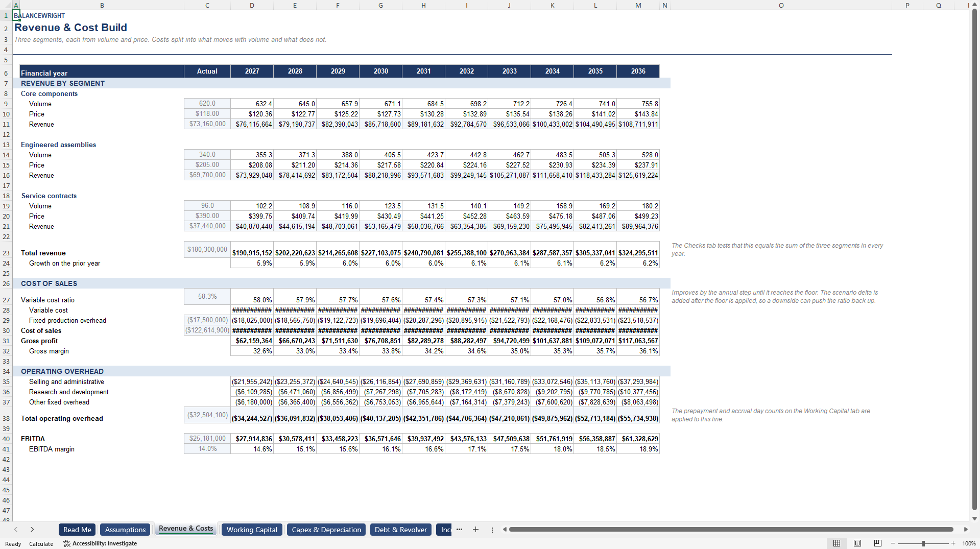Select 2027 gross profit $62,159,364
The width and height of the screenshot is (980, 549).
click(x=252, y=341)
